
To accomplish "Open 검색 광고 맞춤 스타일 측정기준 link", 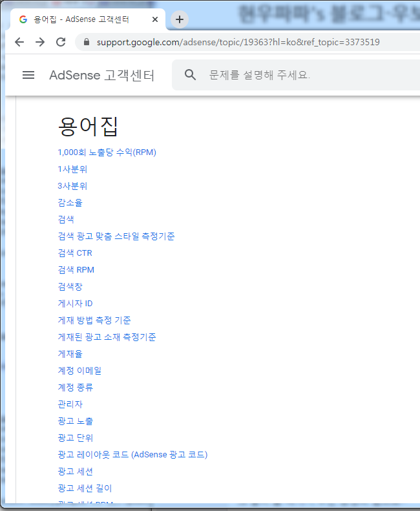I will 116,236.
